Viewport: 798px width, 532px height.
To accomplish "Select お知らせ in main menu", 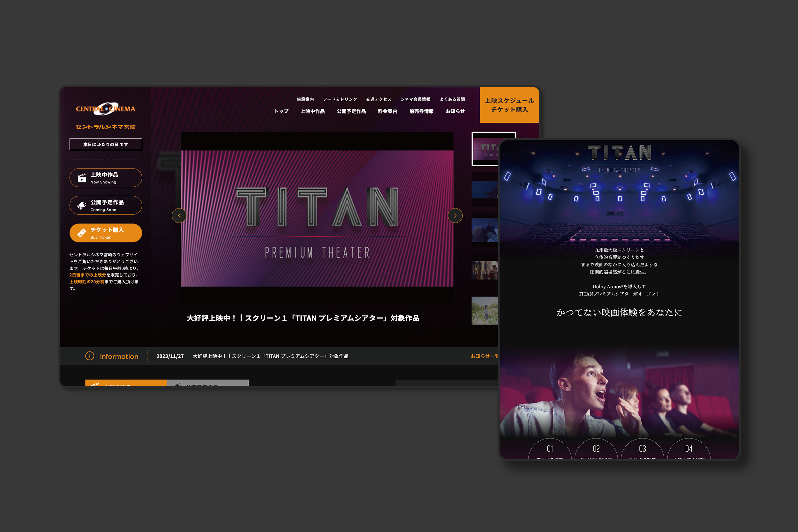I will pyautogui.click(x=455, y=111).
